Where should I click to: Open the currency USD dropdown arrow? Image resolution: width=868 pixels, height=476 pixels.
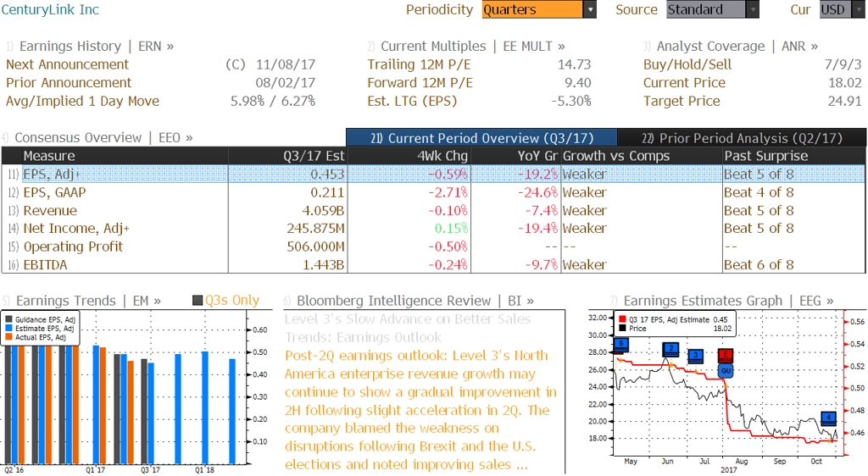coord(859,9)
